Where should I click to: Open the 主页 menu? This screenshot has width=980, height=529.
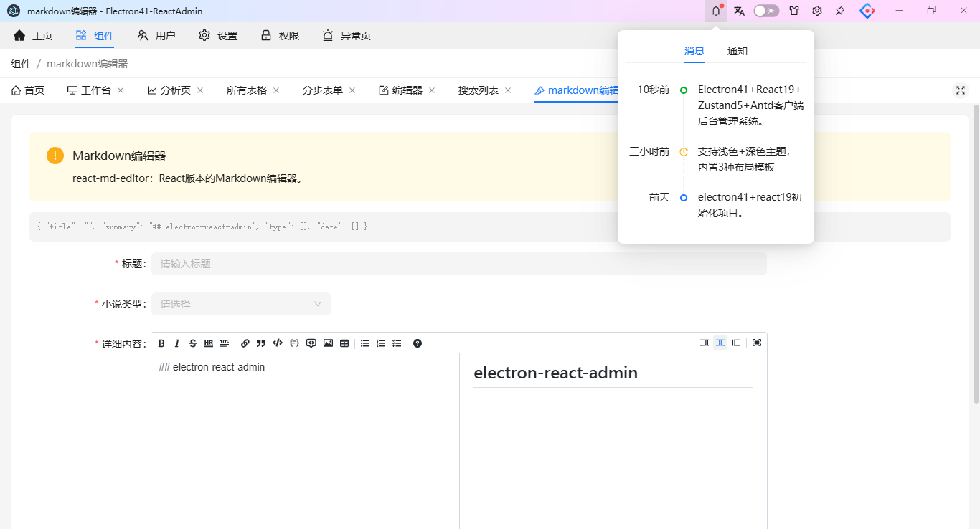[x=33, y=36]
